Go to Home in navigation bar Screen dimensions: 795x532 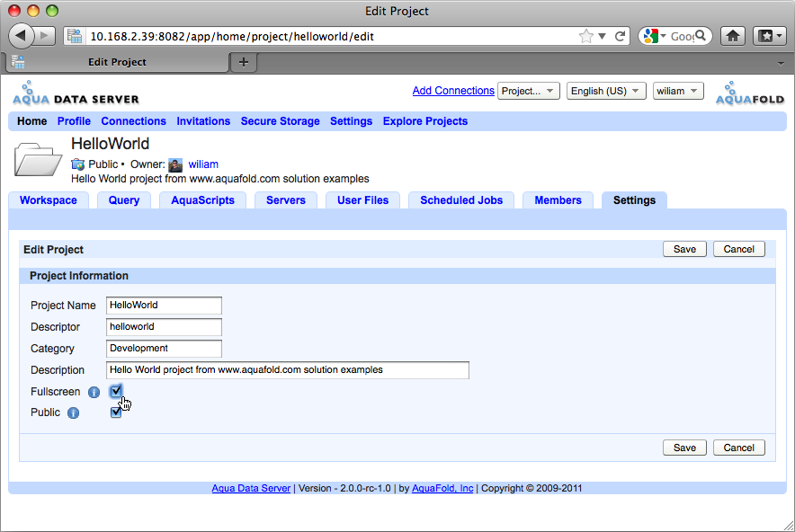click(x=32, y=121)
